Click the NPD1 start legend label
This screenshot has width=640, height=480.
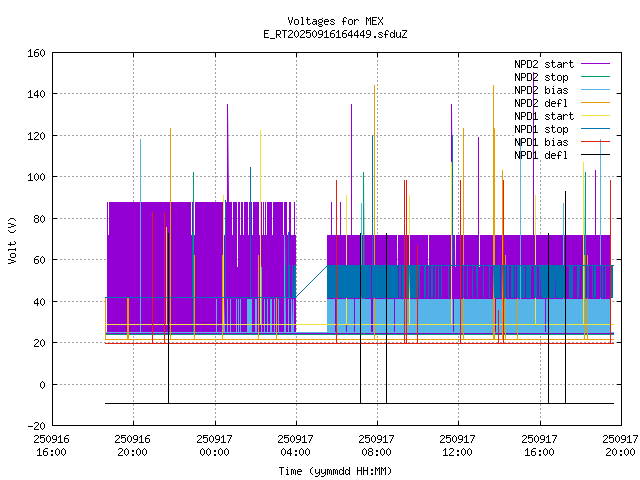pyautogui.click(x=544, y=116)
